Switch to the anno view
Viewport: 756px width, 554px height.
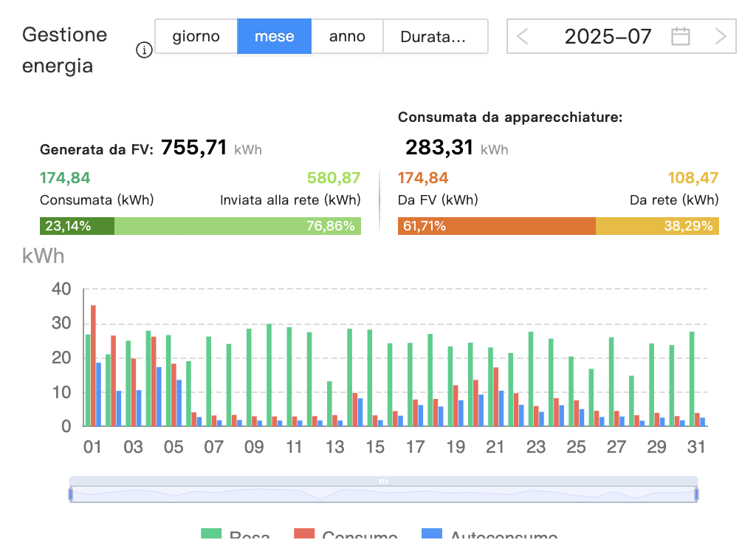[x=347, y=36]
